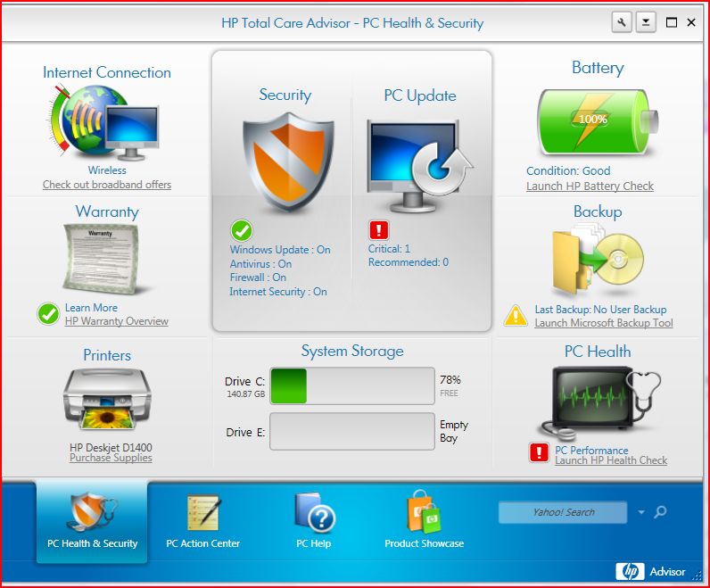
Task: Open the PC Update monitor icon
Action: point(419,165)
